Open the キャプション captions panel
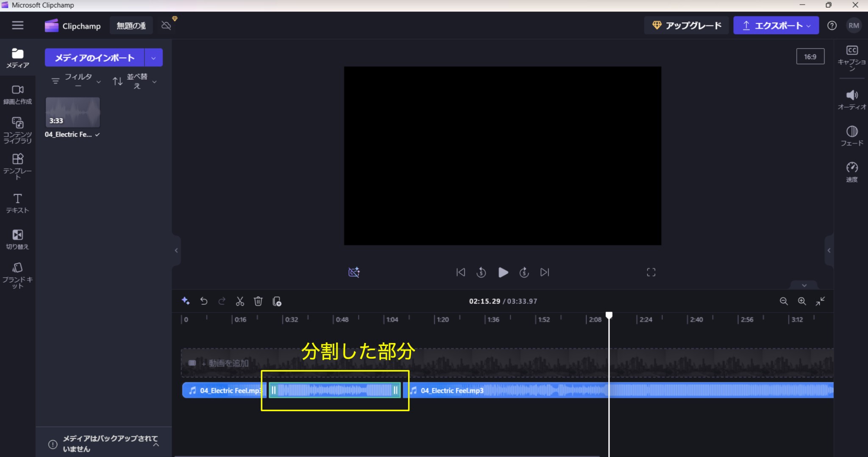 click(x=851, y=58)
